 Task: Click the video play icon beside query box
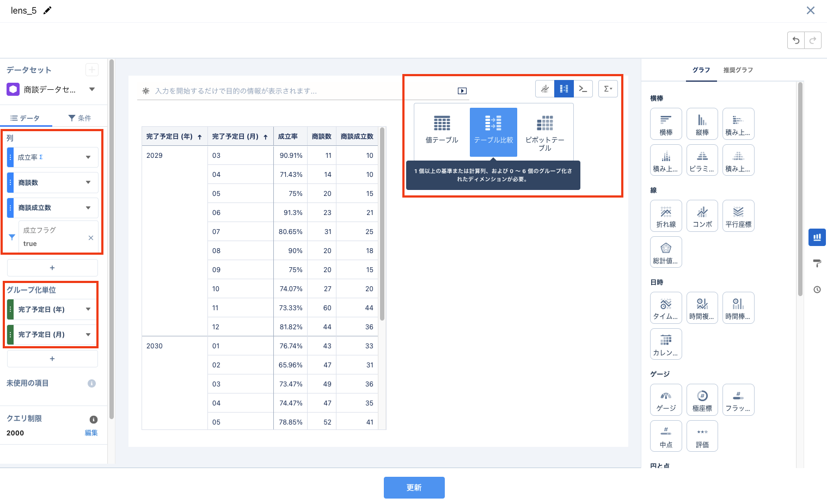tap(462, 91)
